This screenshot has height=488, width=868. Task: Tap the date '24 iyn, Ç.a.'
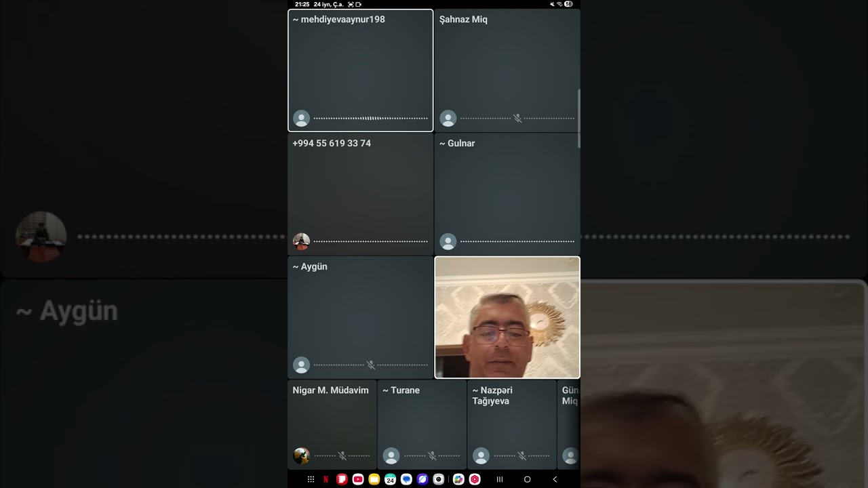(329, 4)
